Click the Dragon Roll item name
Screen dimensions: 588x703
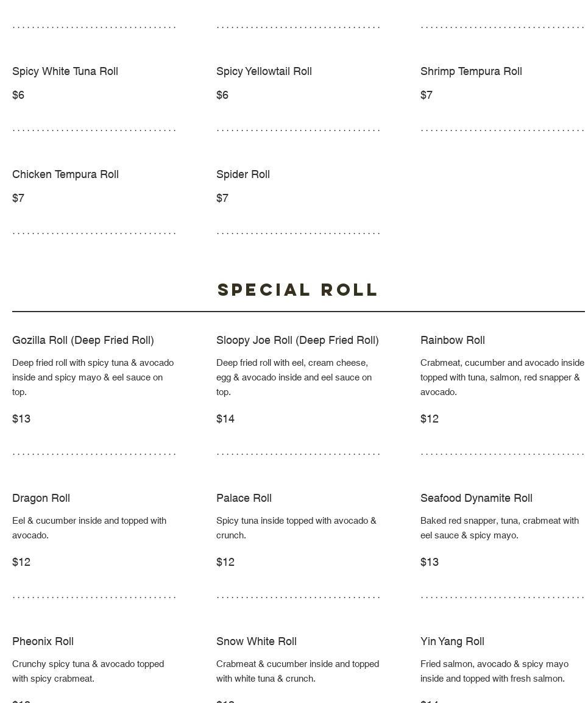click(x=41, y=498)
